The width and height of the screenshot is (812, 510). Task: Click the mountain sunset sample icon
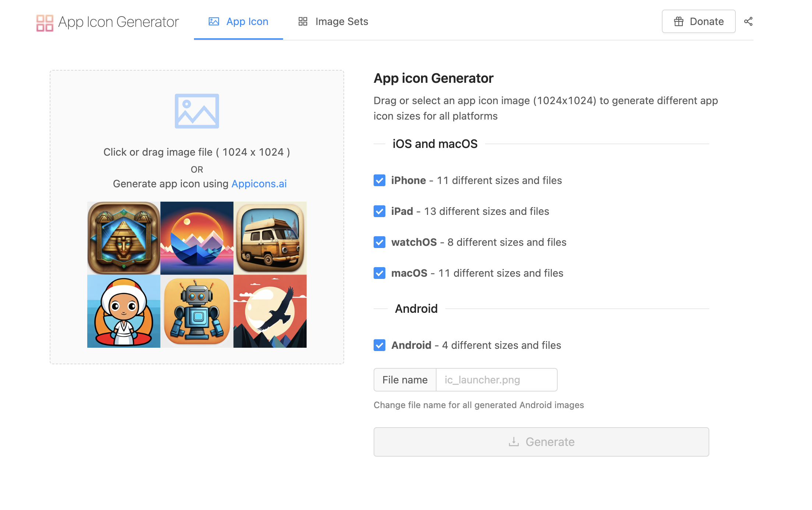[197, 238]
